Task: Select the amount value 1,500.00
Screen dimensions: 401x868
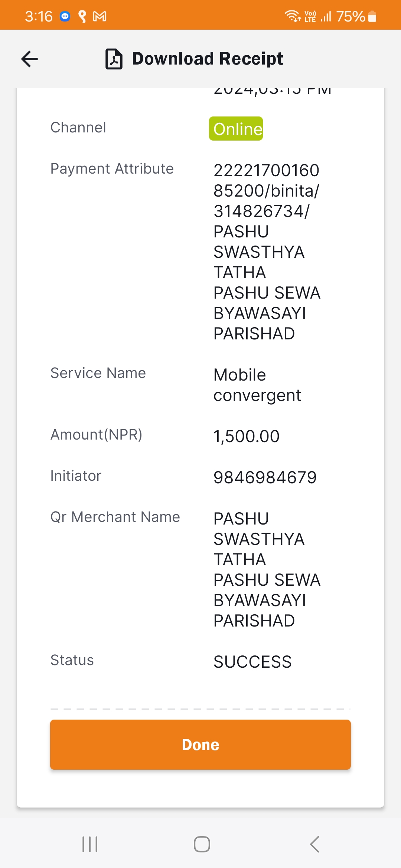Action: [x=247, y=436]
